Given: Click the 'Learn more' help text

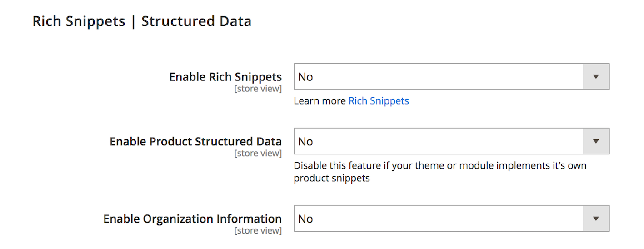Looking at the screenshot, I should [320, 101].
